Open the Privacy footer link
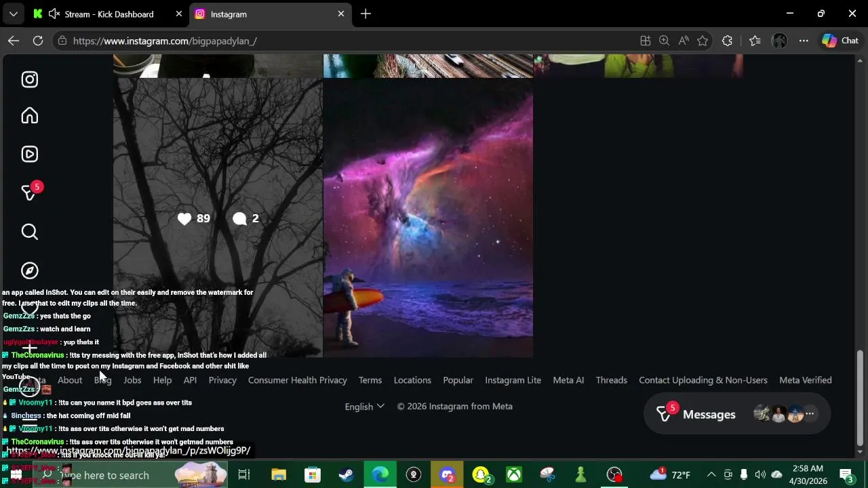The image size is (868, 488). (x=222, y=380)
